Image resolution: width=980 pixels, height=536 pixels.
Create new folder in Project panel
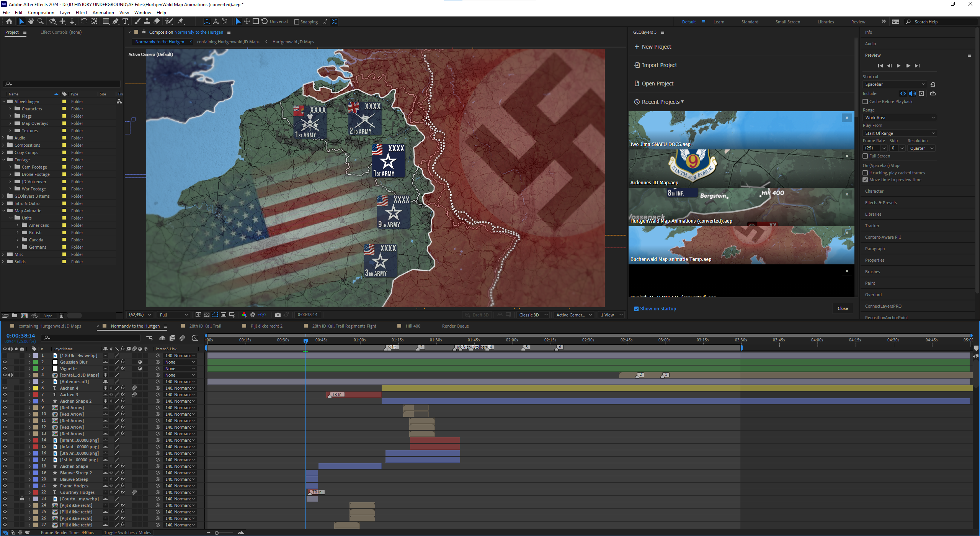[x=15, y=316]
